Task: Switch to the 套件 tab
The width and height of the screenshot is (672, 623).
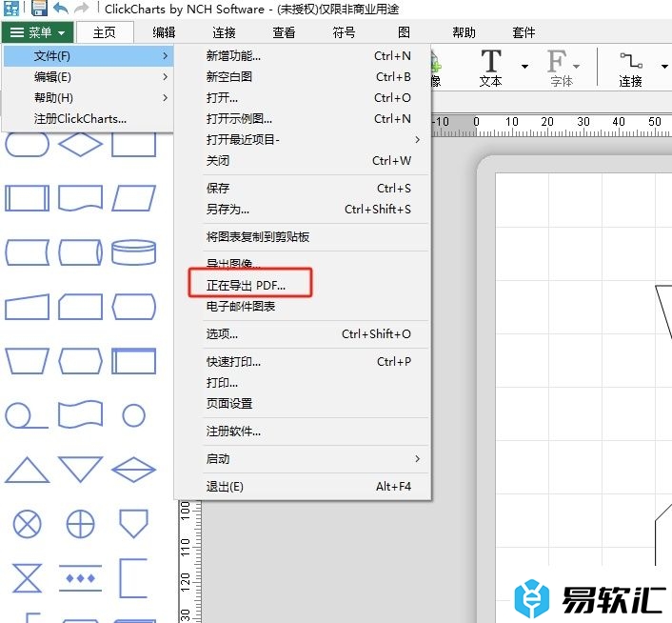Action: [524, 32]
